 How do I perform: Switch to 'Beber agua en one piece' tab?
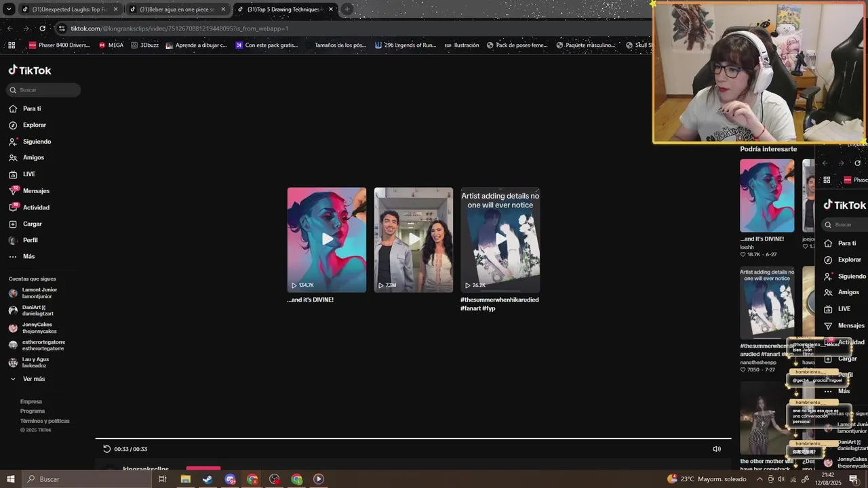[176, 9]
